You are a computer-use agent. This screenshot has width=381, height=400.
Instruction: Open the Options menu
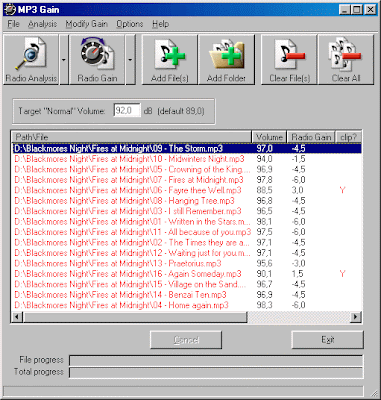click(x=130, y=24)
